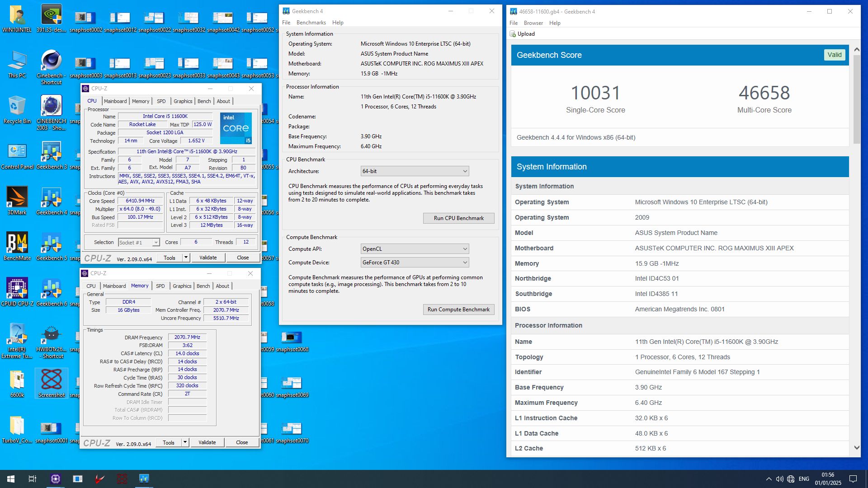Open the WIN10INTEL desktop icon

coord(17,19)
